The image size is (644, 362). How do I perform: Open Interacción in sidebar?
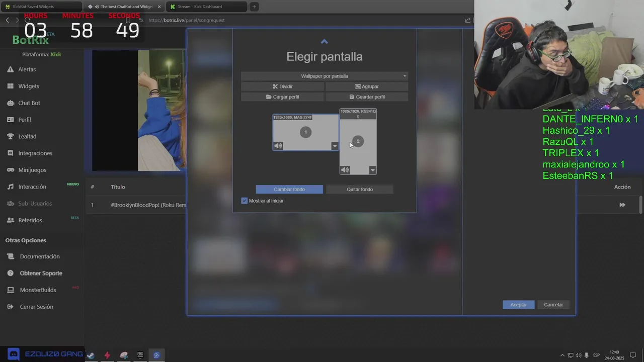tap(32, 187)
